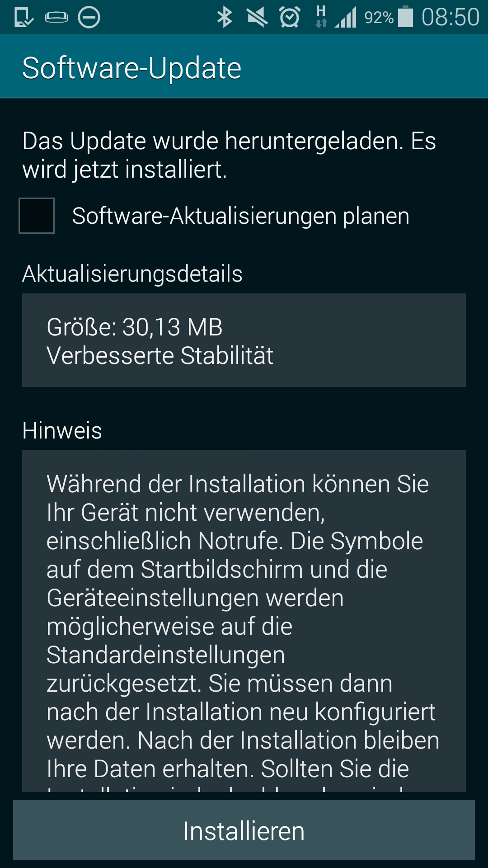
Task: Tap the alarm clock status icon
Action: point(290,17)
